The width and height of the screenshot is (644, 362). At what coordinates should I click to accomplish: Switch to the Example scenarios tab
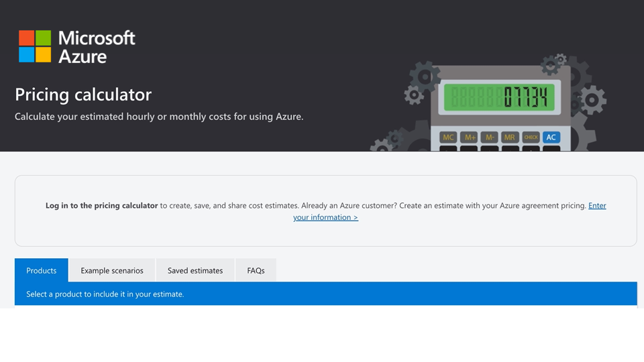[112, 270]
